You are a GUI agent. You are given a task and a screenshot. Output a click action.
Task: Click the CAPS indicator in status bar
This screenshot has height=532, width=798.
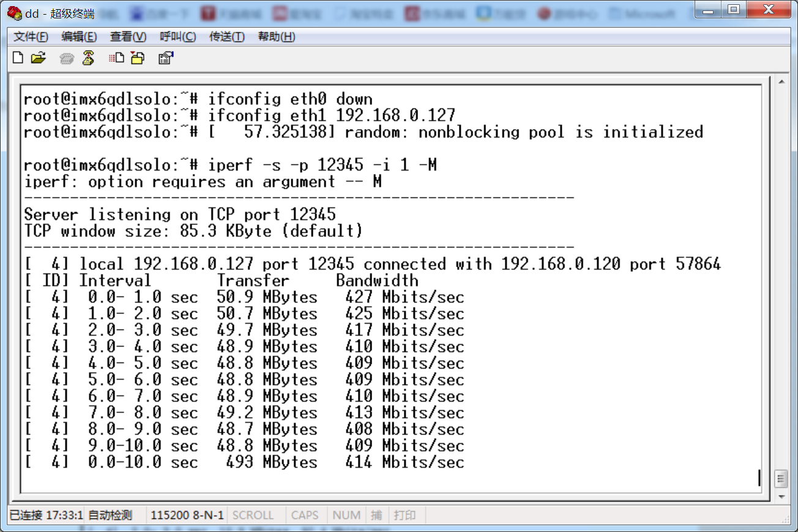[305, 515]
